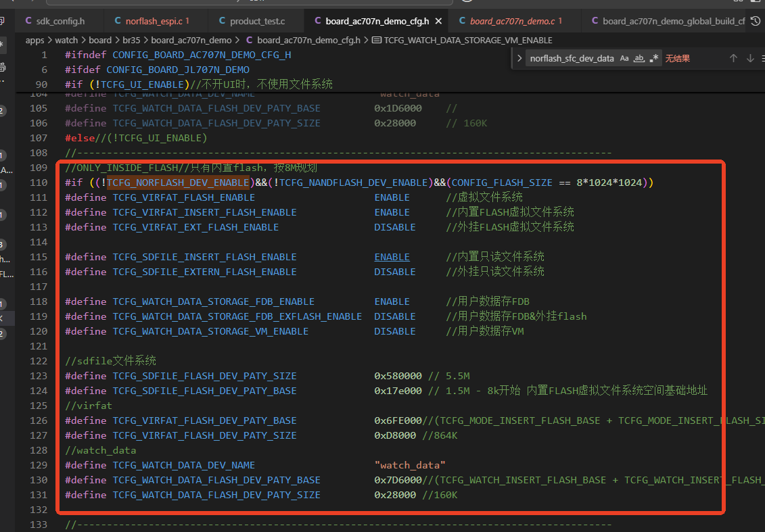Image resolution: width=765 pixels, height=532 pixels.
Task: Click the highlighted TCFG_NORFLASH_DEV_ENABLE macro
Action: pyautogui.click(x=178, y=183)
